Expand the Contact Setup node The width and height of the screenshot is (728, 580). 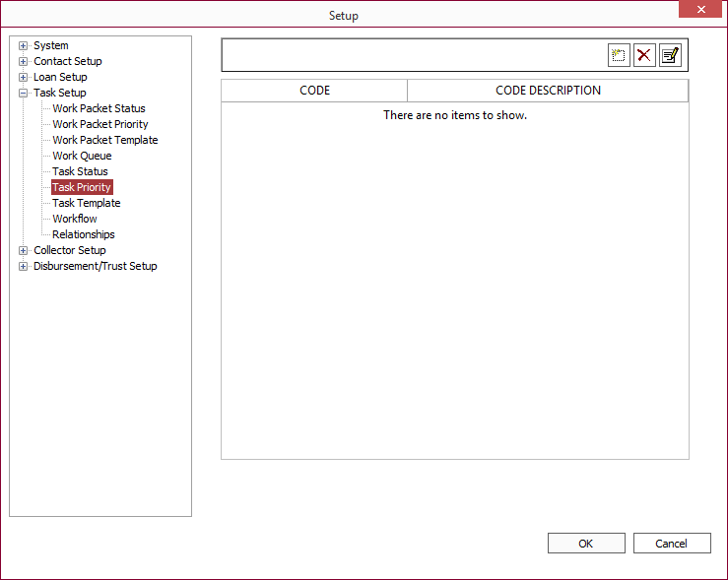(23, 61)
